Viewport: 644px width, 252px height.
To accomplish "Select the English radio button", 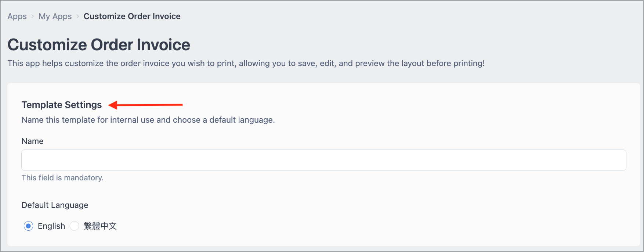I will [x=28, y=226].
